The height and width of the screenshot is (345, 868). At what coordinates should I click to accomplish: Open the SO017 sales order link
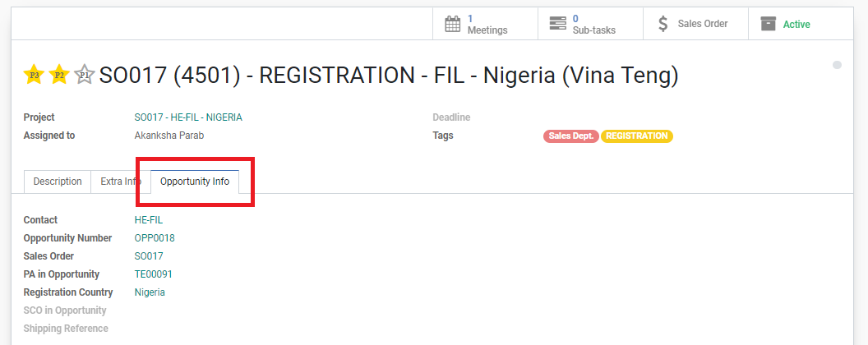[x=149, y=256]
